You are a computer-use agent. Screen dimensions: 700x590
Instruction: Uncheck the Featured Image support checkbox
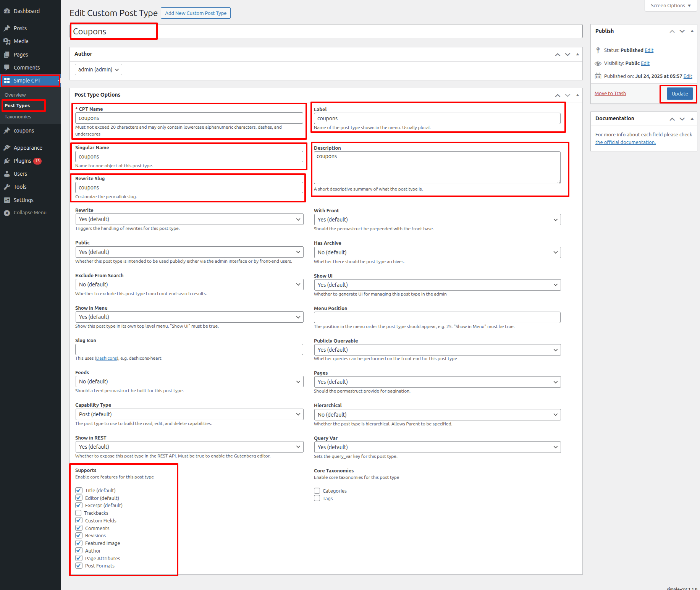click(x=79, y=543)
